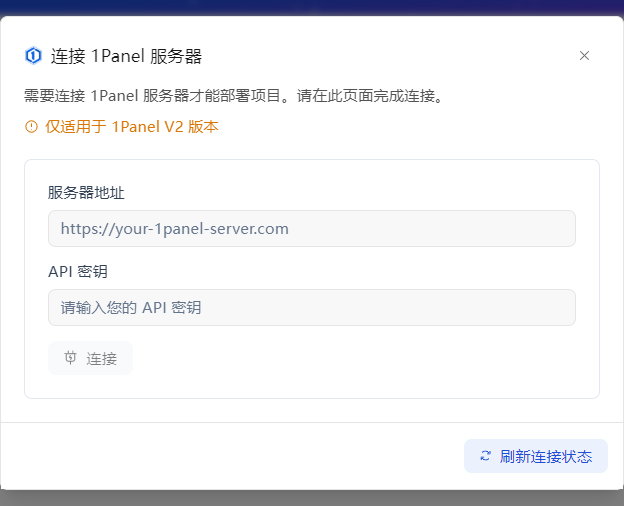
Task: Click the 仅适用于 1Panel V2 版本 notice text
Action: [x=132, y=127]
